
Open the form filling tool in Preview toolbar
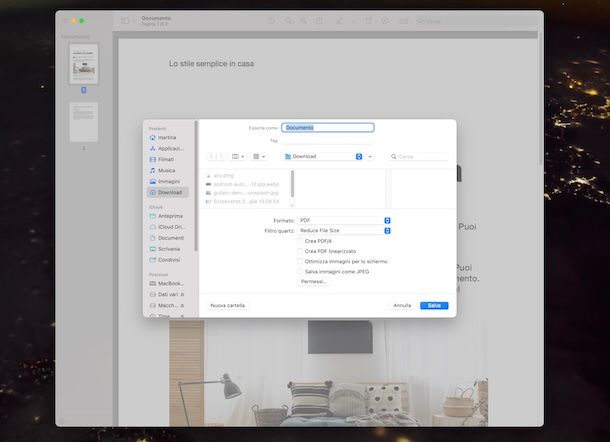click(403, 21)
